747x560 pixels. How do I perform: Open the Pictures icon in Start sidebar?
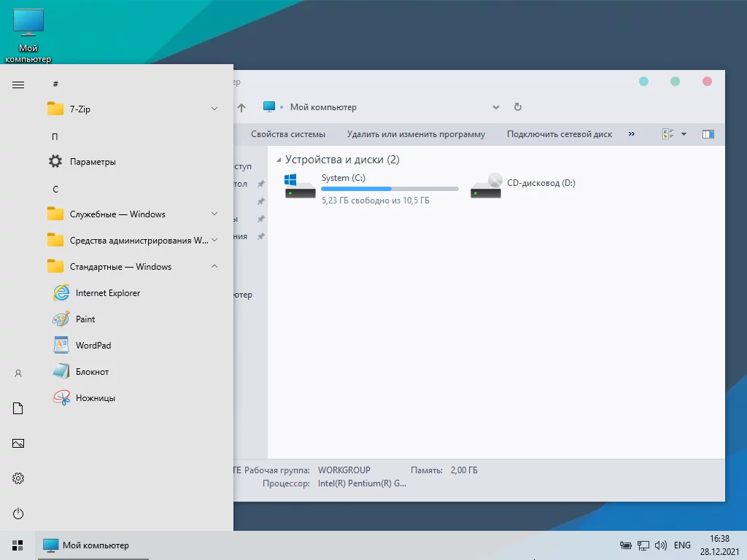[x=18, y=443]
